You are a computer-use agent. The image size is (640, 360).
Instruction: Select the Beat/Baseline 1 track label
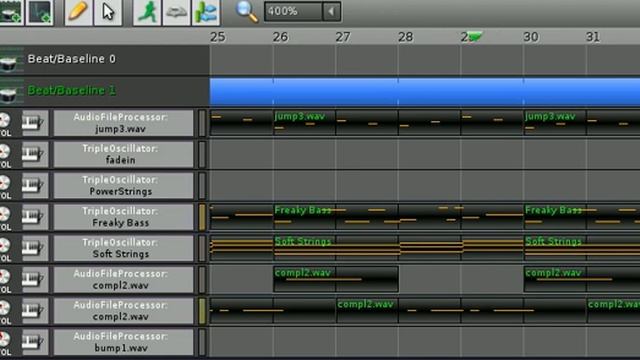click(71, 90)
